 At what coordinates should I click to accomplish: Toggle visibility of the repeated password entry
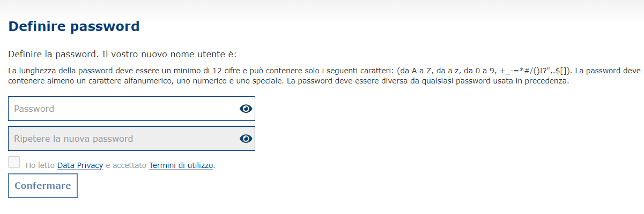(246, 139)
